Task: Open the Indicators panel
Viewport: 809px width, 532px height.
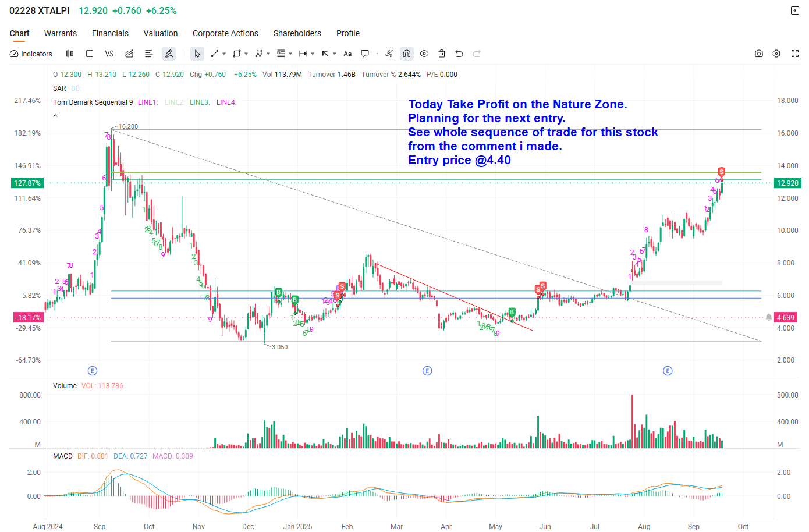Action: [x=31, y=54]
